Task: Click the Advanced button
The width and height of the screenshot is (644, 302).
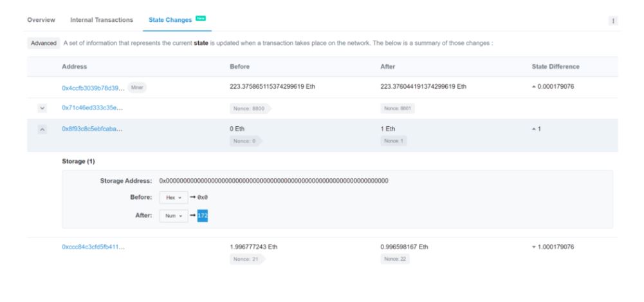Action: [44, 43]
